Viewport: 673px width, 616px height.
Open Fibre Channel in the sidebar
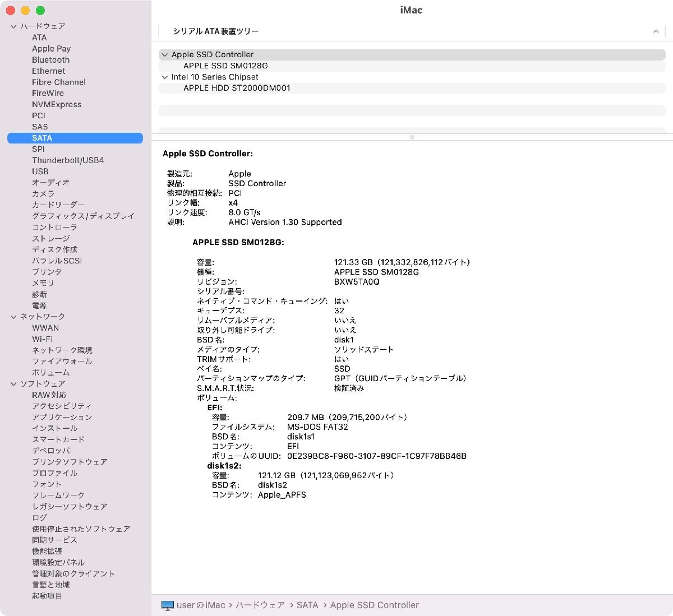(x=58, y=82)
